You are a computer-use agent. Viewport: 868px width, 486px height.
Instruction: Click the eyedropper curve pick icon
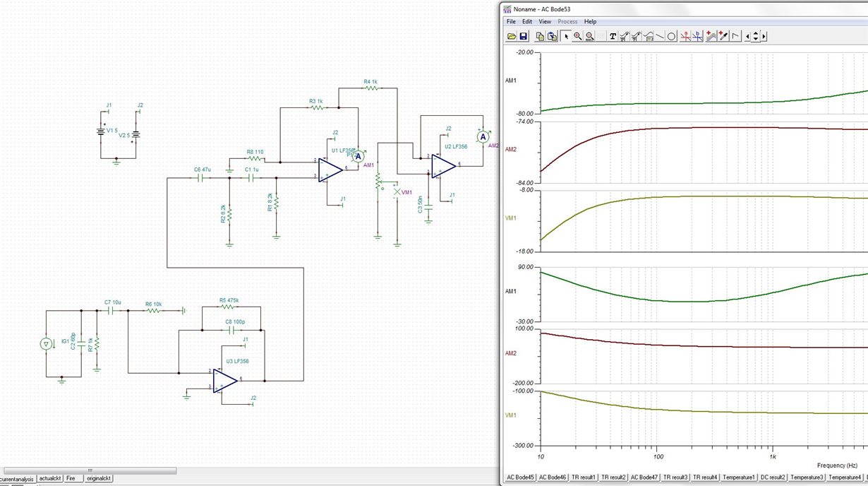pos(723,36)
